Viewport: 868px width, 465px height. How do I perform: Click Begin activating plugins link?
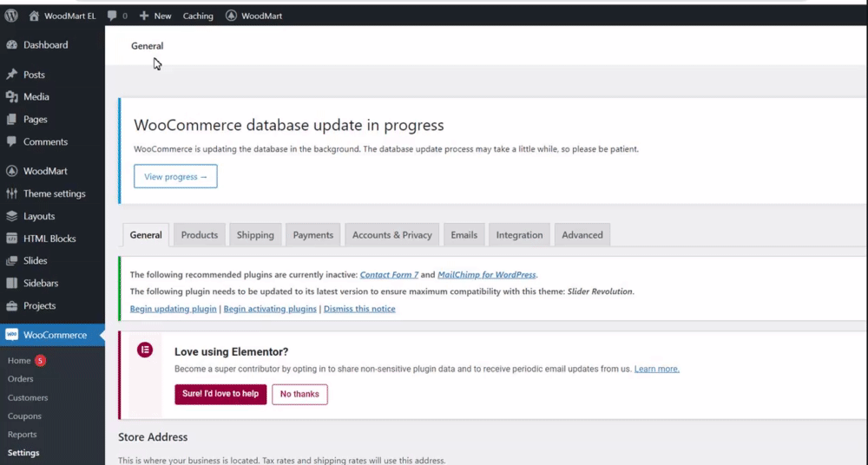(270, 309)
